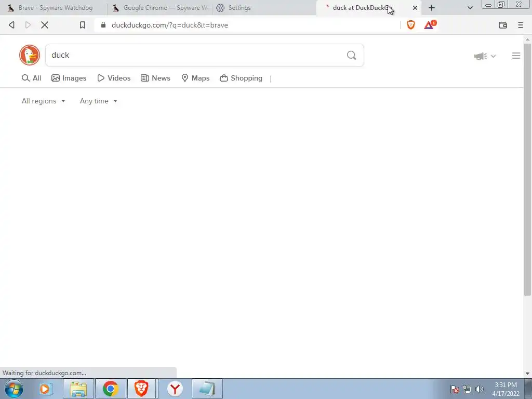Open the Windows Start button

point(14,389)
